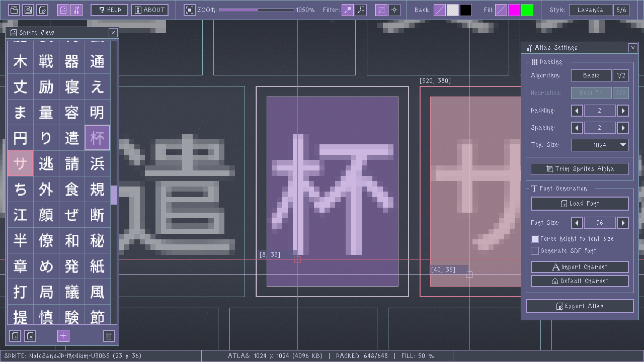Click the Export Atlas button
Viewport: 644px width, 362px height.
click(580, 306)
